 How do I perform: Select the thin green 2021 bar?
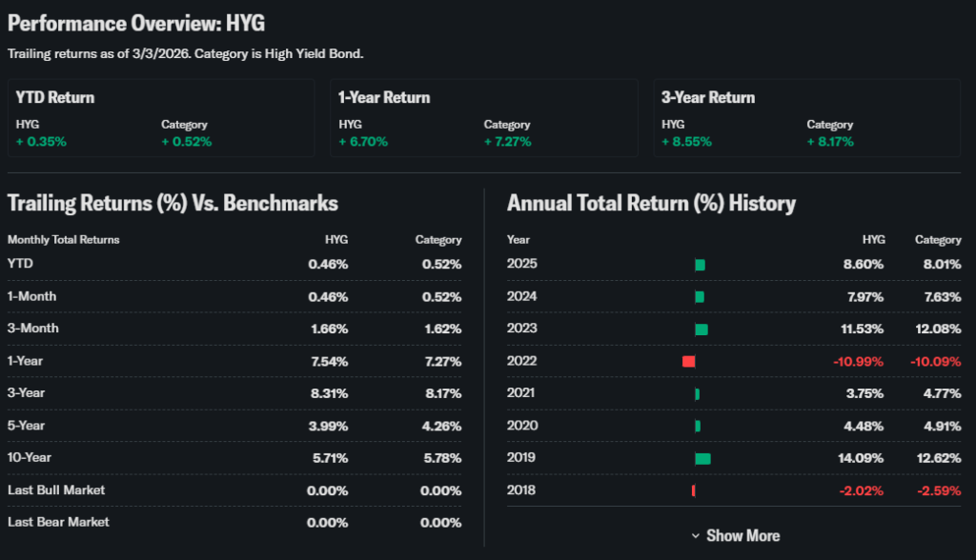point(698,393)
